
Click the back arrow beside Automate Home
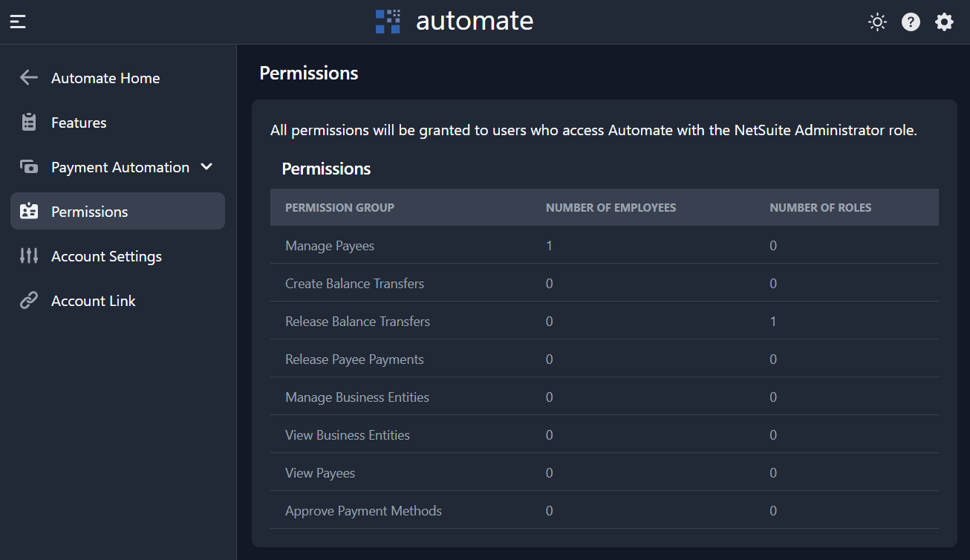point(29,78)
